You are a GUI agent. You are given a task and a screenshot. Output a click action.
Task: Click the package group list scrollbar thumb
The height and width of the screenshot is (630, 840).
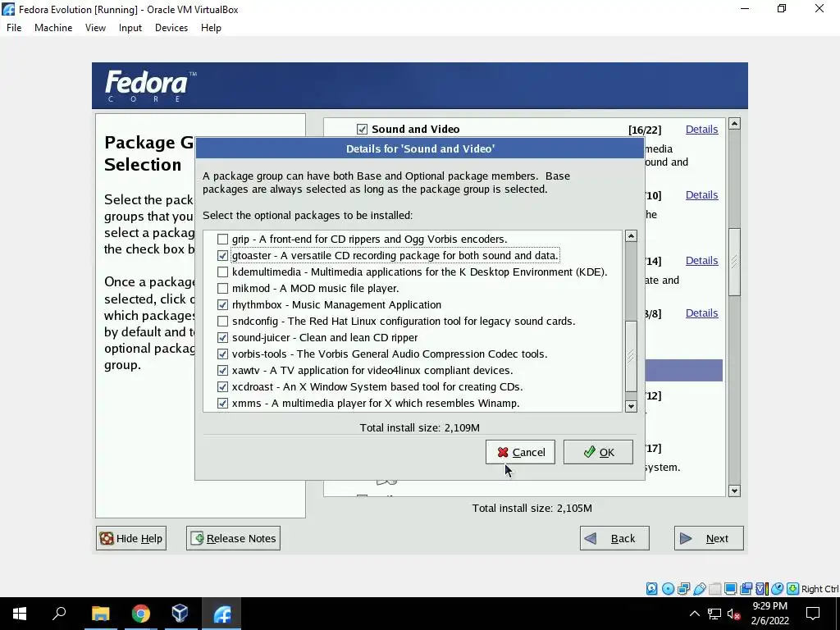coord(734,262)
